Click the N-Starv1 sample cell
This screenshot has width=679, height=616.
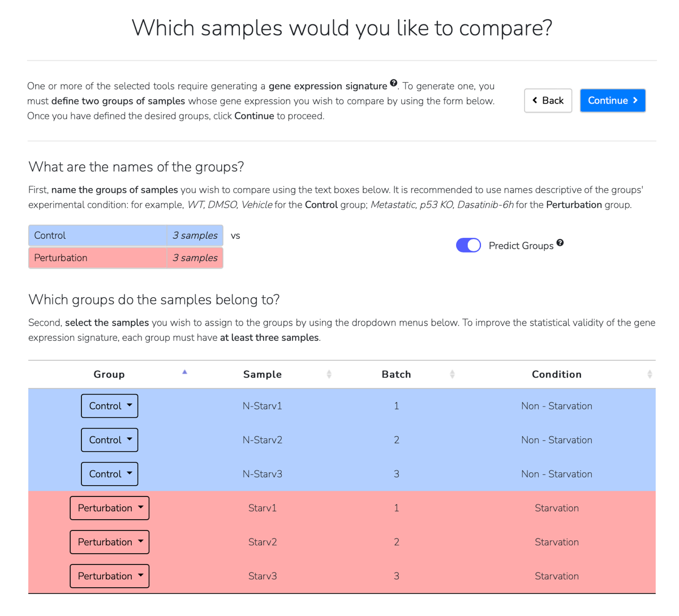(262, 406)
